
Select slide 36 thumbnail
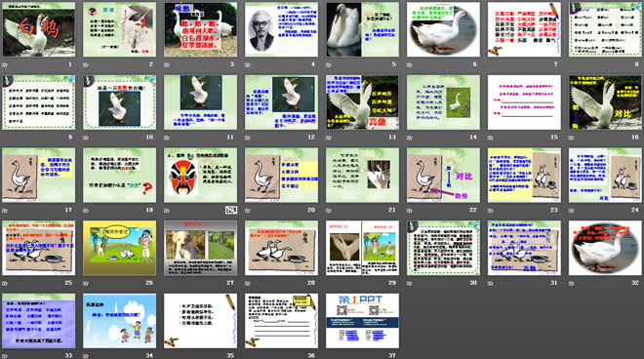pyautogui.click(x=281, y=321)
